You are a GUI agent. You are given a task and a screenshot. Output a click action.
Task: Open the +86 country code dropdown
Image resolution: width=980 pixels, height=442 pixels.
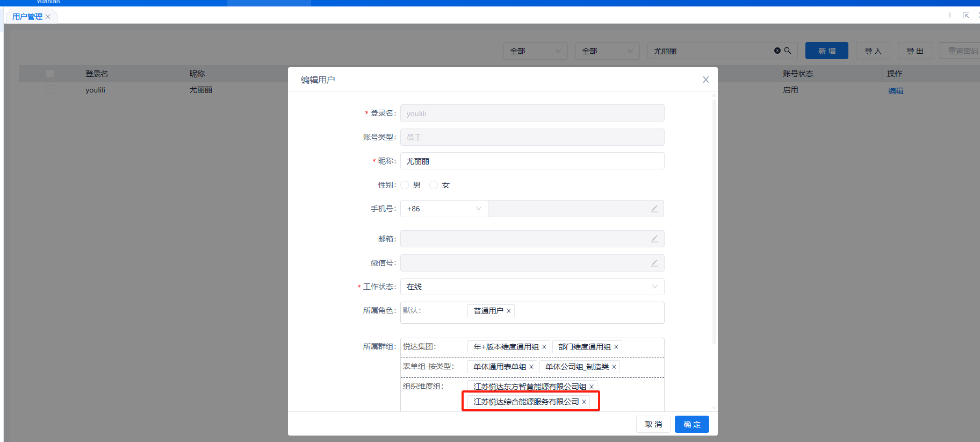click(444, 209)
